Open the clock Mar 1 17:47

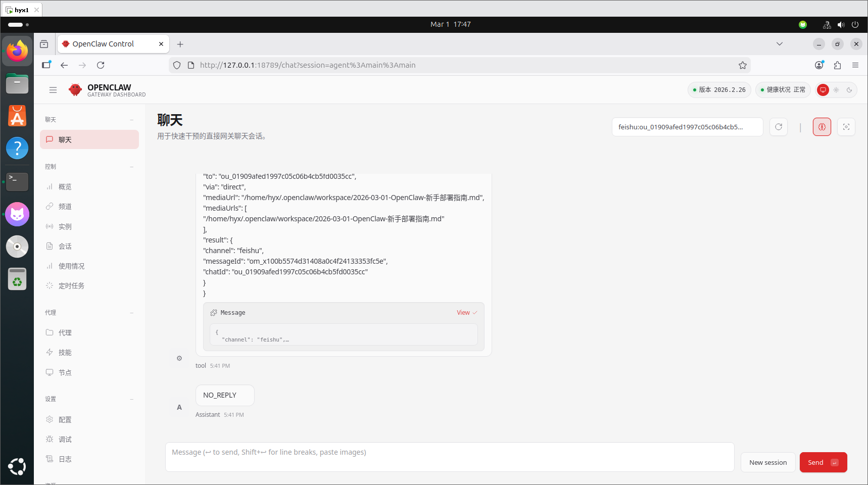(x=451, y=24)
